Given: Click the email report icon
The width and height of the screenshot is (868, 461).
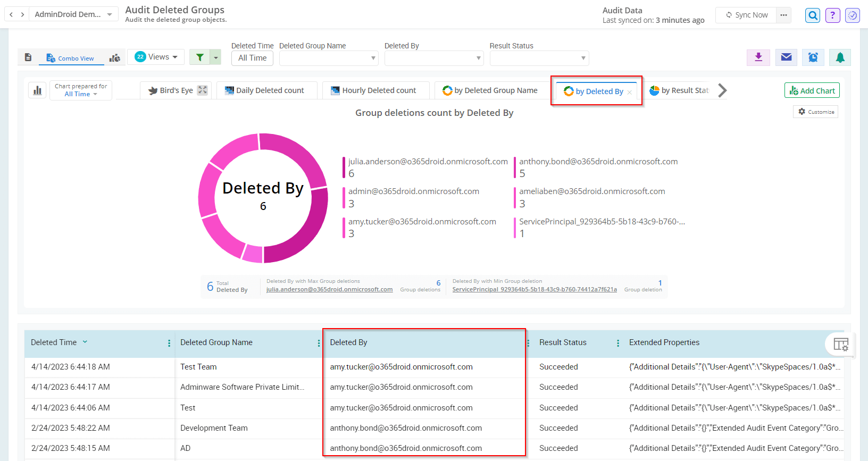Looking at the screenshot, I should tap(786, 57).
